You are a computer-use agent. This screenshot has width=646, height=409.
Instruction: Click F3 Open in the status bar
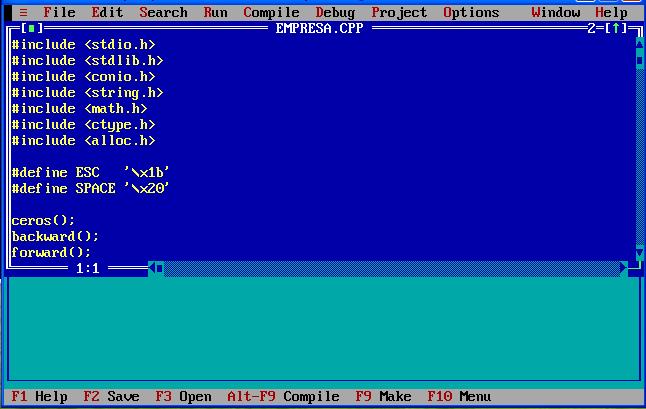click(x=183, y=397)
